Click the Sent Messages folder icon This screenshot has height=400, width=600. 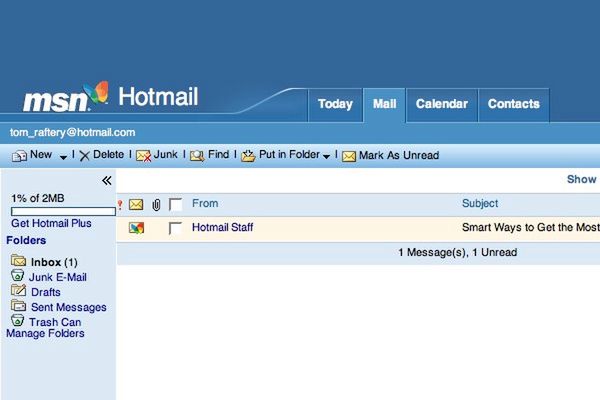coord(18,305)
